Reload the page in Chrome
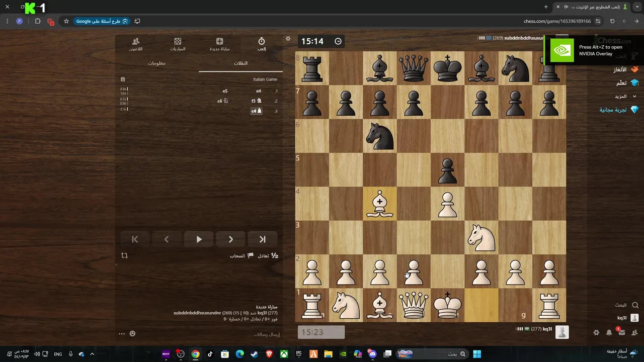This screenshot has height=362, width=644. point(612,21)
